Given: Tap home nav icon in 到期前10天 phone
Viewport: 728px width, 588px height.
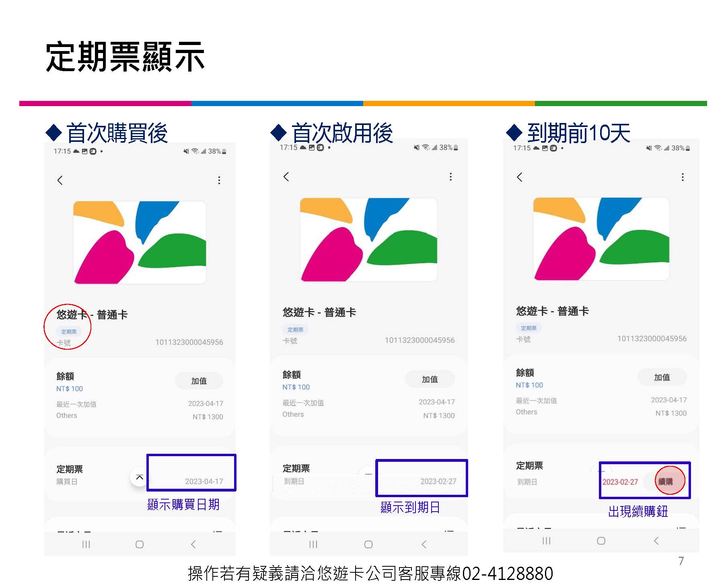Looking at the screenshot, I should coord(601,541).
